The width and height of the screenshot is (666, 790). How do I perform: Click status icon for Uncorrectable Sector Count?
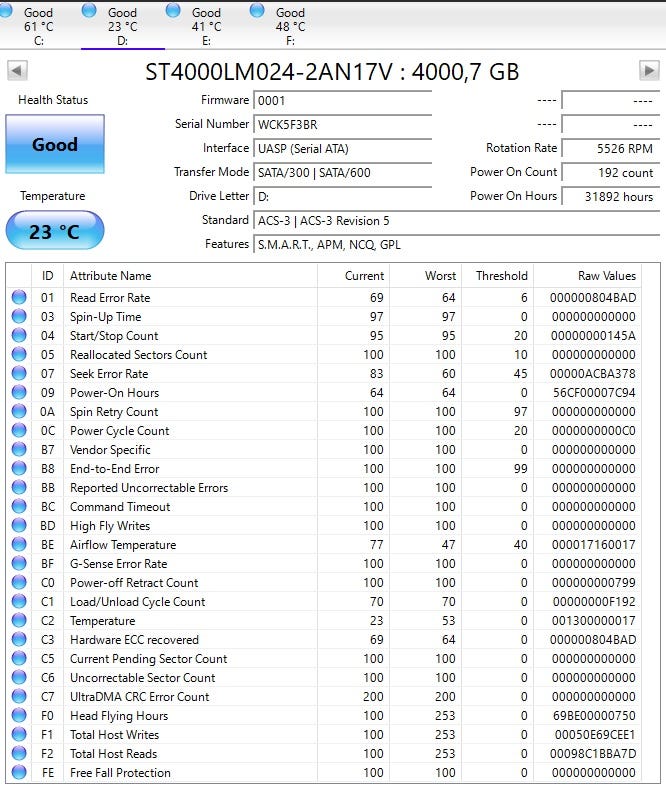19,677
